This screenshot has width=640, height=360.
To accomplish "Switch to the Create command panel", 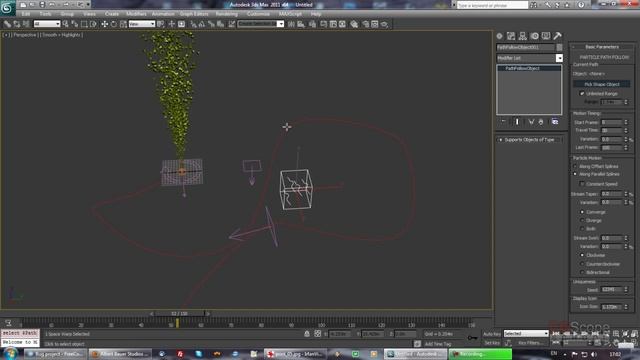I will (500, 36).
